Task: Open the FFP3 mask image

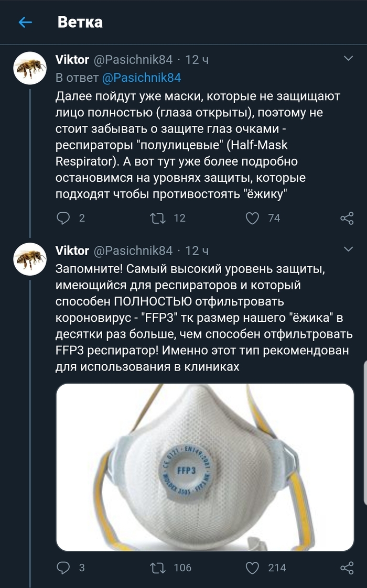Action: (205, 467)
